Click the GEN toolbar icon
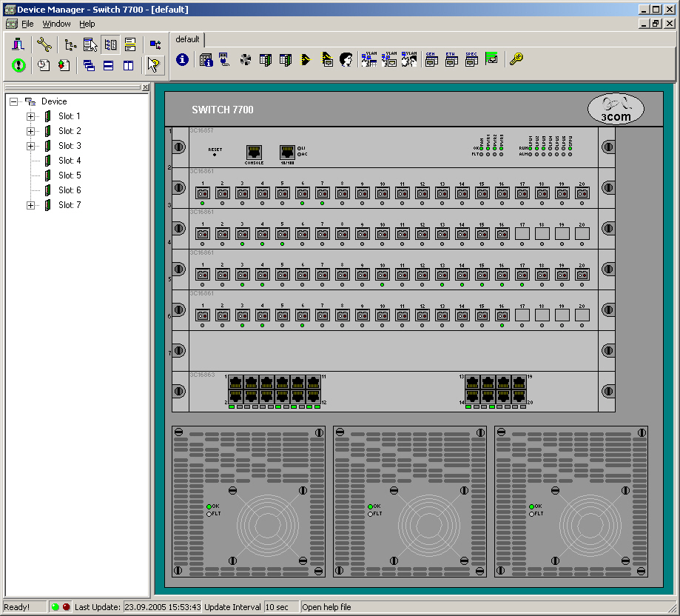Viewport: 680px width, 616px height. tap(430, 60)
